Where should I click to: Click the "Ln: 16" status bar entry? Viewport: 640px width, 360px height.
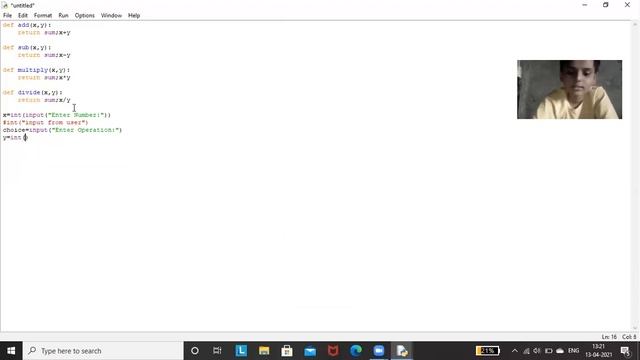tap(609, 337)
